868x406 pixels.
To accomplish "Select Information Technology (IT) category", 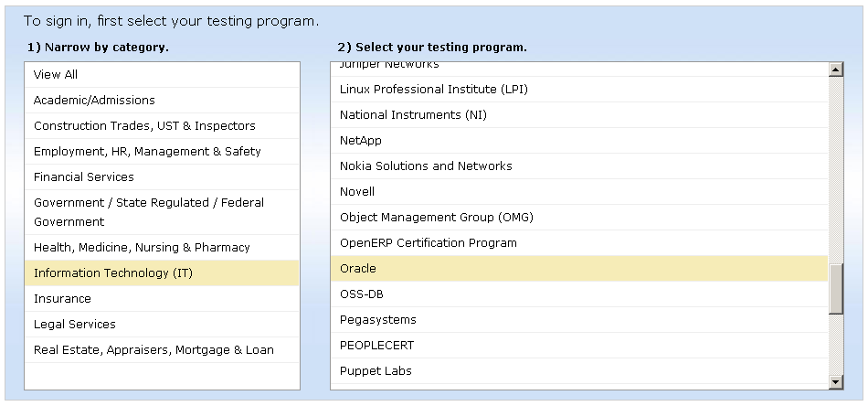I will click(113, 273).
